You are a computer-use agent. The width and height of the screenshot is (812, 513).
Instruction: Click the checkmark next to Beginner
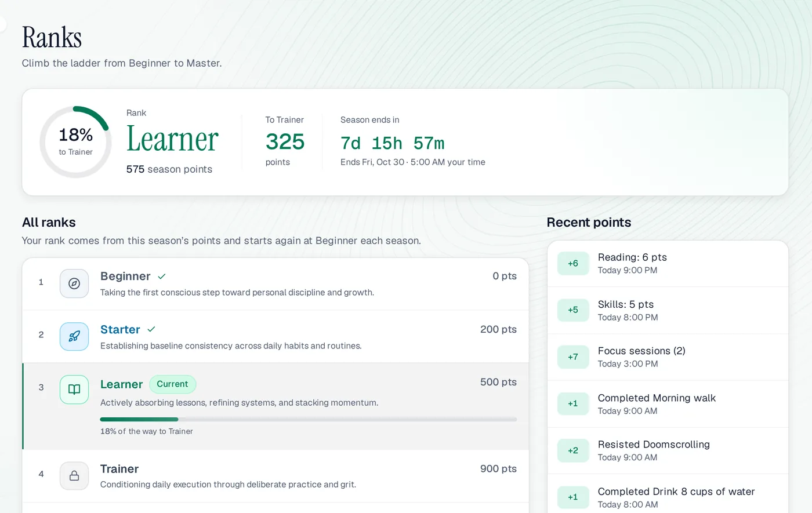pyautogui.click(x=162, y=276)
